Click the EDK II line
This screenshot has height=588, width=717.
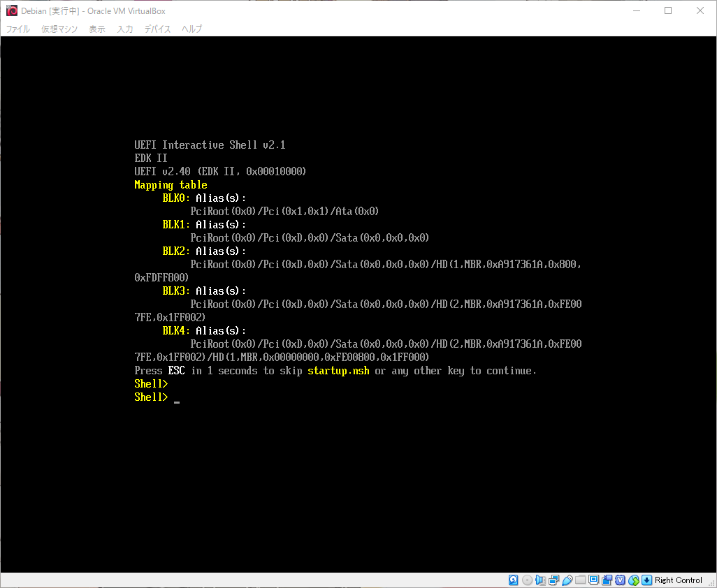(151, 158)
